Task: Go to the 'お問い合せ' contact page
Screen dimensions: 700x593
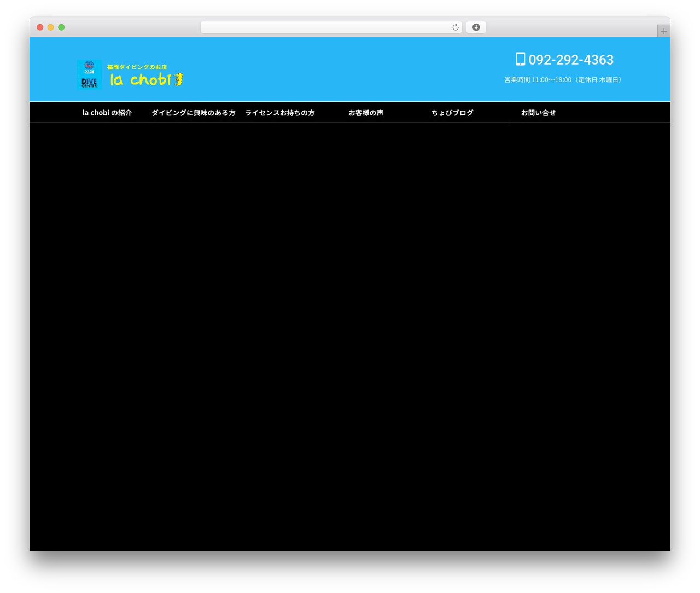Action: [538, 113]
